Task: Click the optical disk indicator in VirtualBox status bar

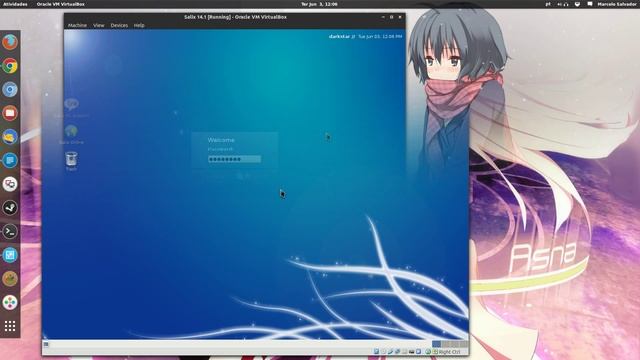Action: pos(383,351)
